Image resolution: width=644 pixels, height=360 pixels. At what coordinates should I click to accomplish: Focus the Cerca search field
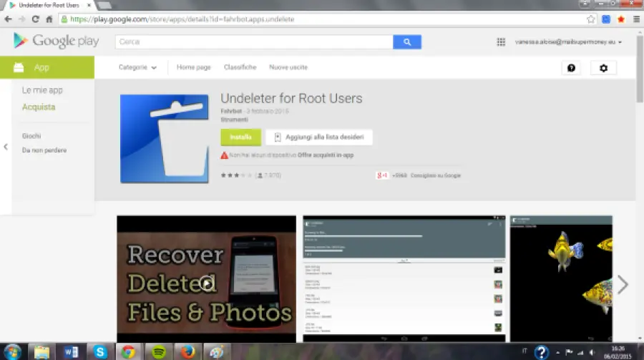[254, 42]
